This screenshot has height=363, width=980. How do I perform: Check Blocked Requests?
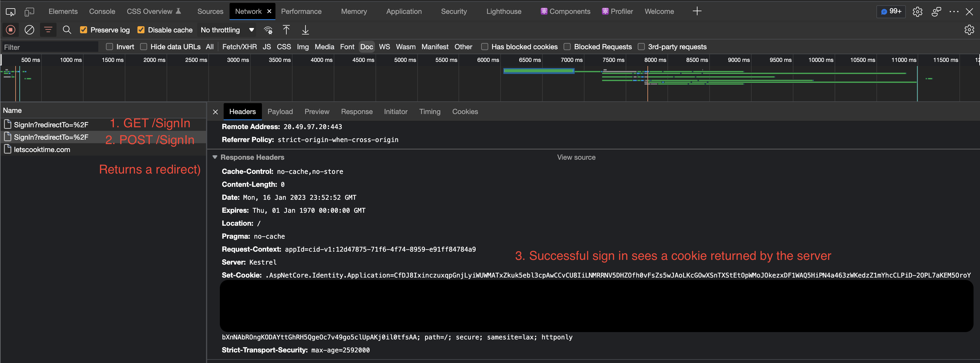567,47
